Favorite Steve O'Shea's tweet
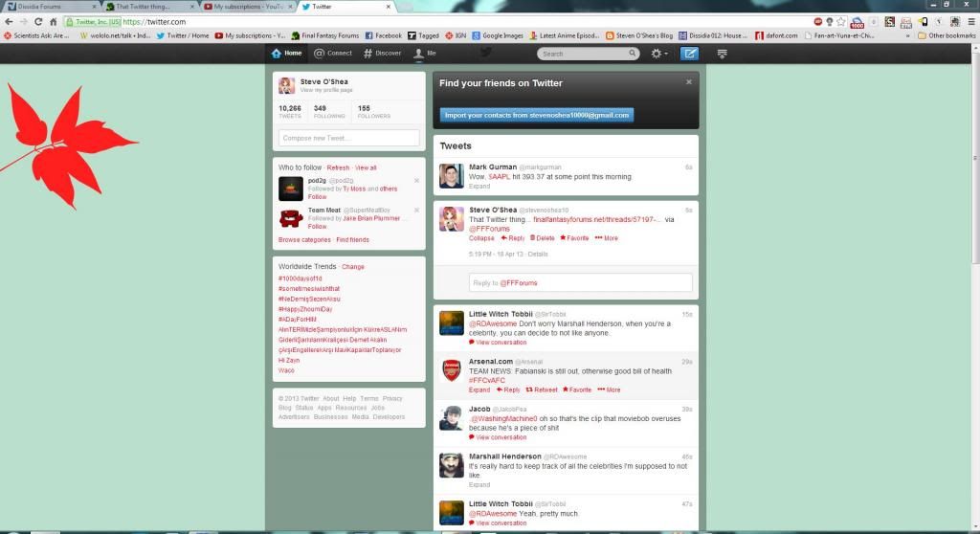This screenshot has width=980, height=534. coord(574,238)
